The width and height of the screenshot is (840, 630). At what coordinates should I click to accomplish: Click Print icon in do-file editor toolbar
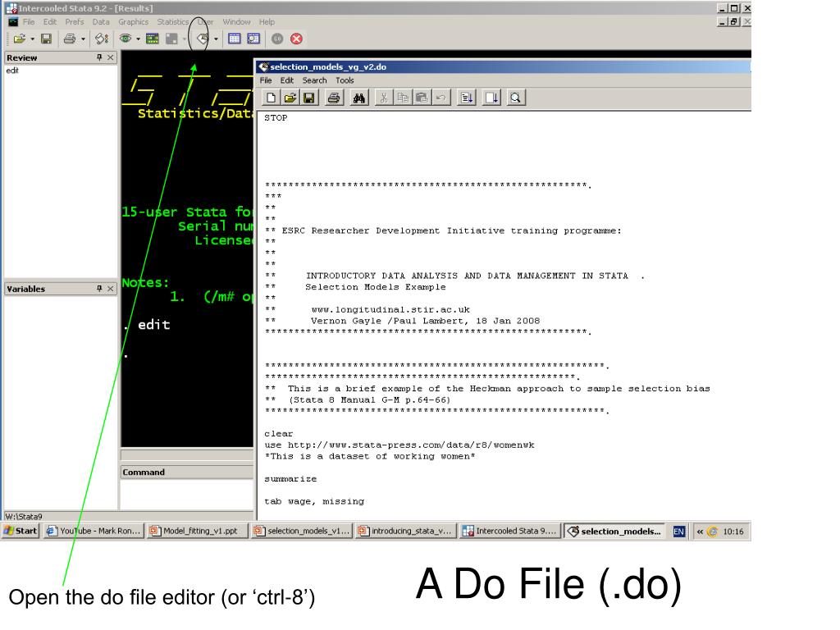tap(334, 98)
